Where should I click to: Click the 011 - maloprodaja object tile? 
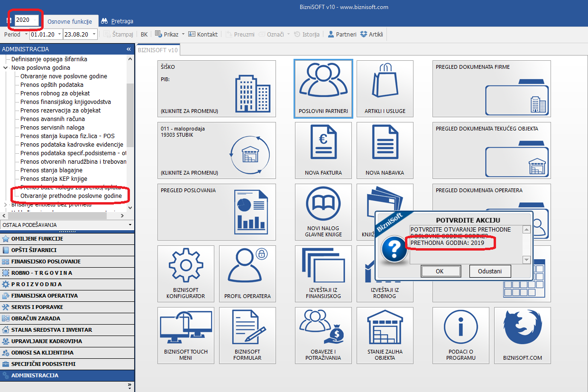(x=217, y=150)
